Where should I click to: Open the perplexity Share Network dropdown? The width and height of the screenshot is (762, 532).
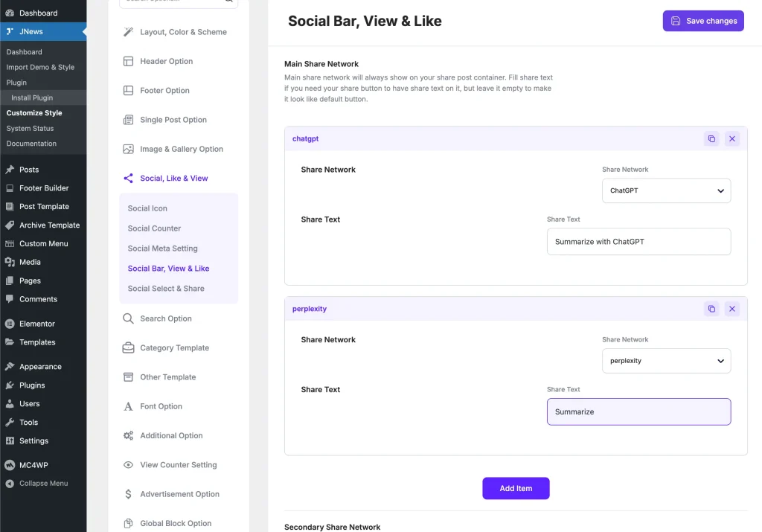point(666,361)
